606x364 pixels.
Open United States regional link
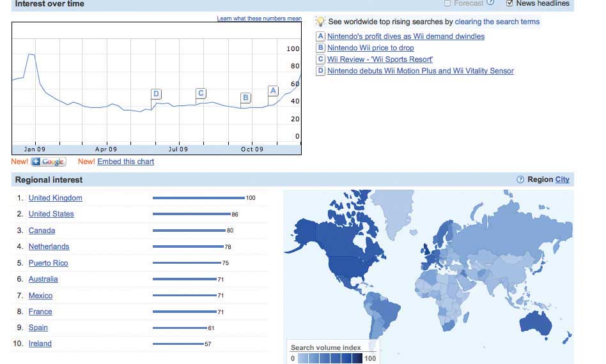point(51,214)
